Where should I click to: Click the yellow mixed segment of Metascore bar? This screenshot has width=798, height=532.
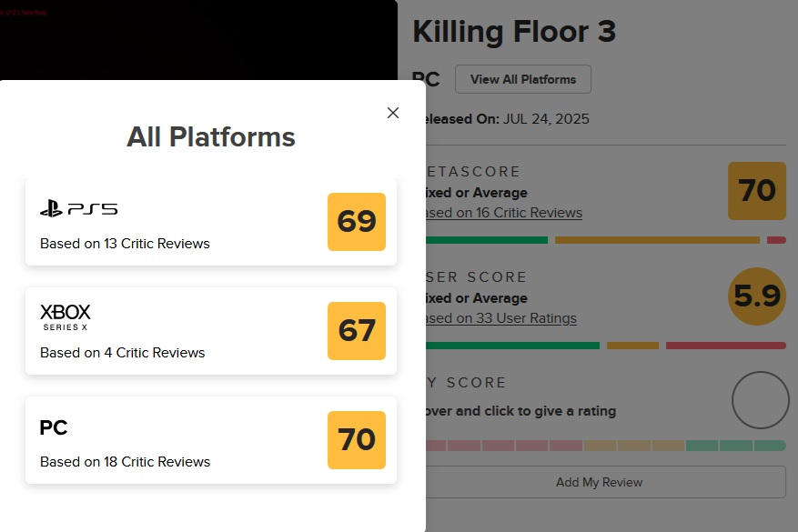pyautogui.click(x=657, y=240)
